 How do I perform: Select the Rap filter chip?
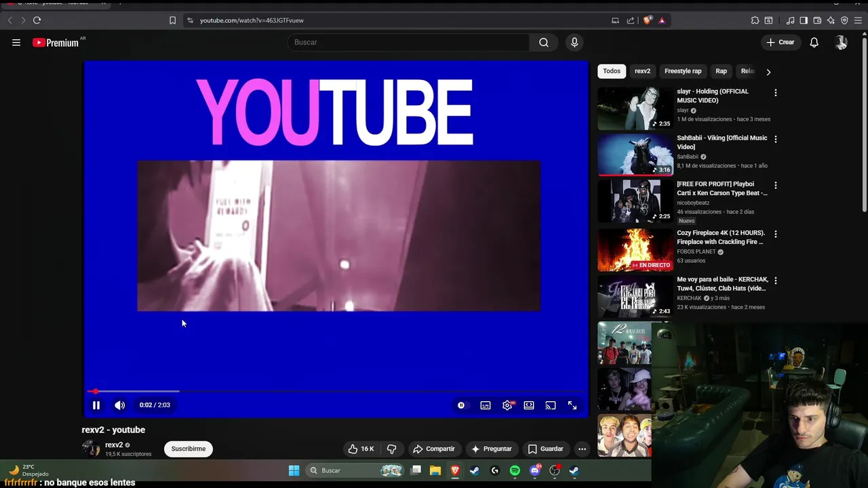721,71
